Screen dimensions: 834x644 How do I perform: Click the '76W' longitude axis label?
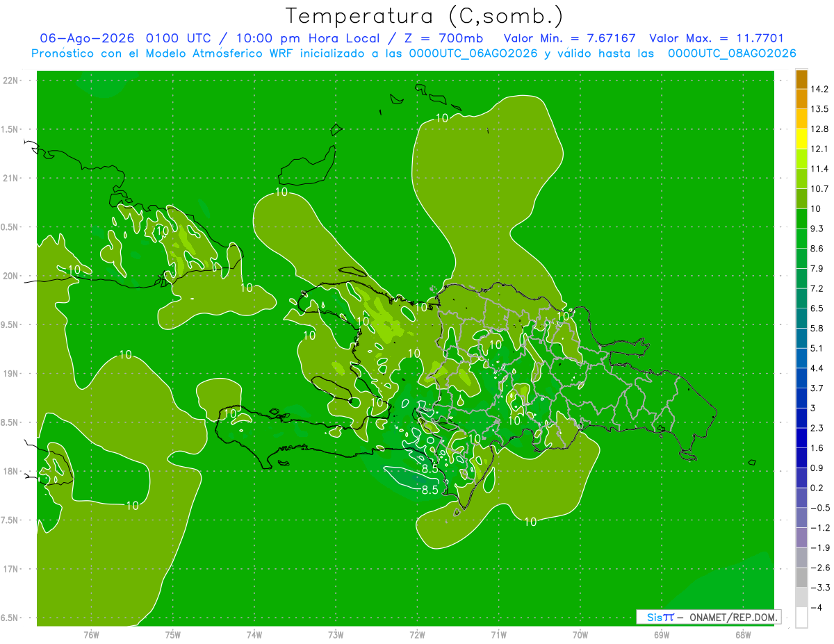(91, 635)
